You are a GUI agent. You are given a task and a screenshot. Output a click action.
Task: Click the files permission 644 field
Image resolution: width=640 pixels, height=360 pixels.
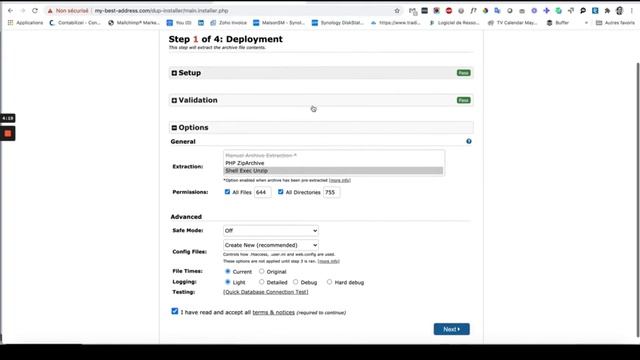click(262, 192)
